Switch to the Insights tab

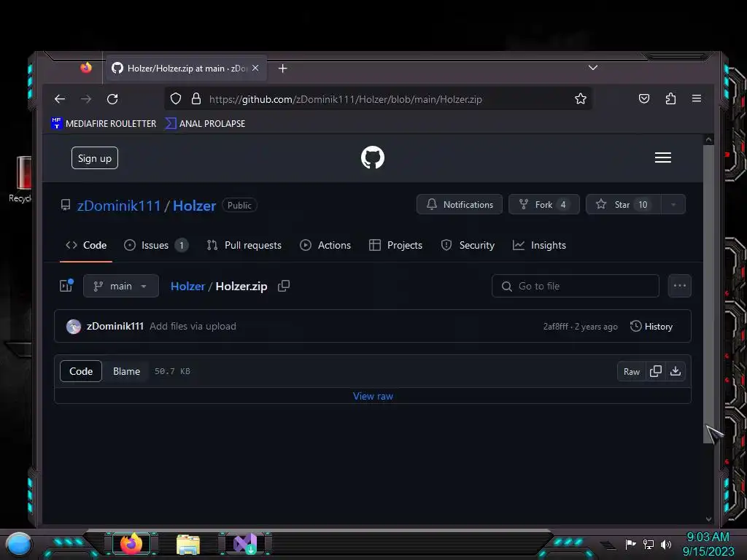click(x=539, y=245)
